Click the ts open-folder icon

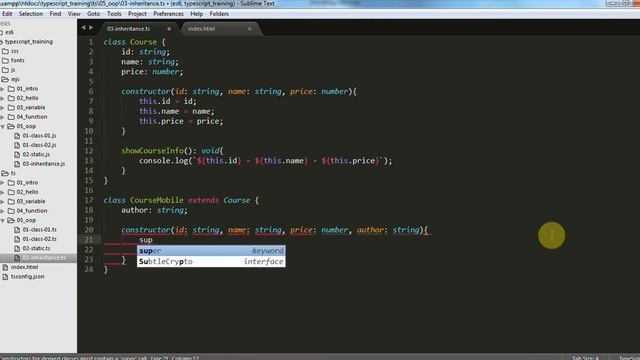(x=5, y=173)
